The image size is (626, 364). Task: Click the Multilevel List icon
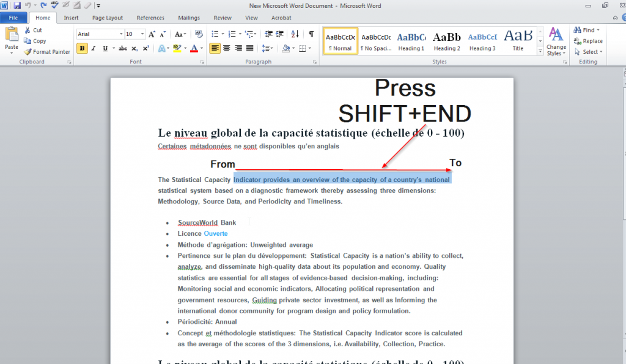(x=249, y=34)
